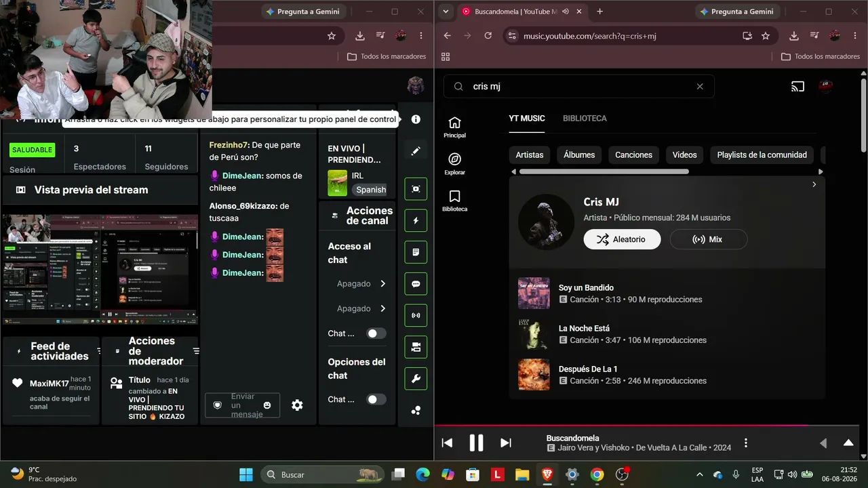868x488 pixels.
Task: Click the cris mj search field
Action: [578, 86]
